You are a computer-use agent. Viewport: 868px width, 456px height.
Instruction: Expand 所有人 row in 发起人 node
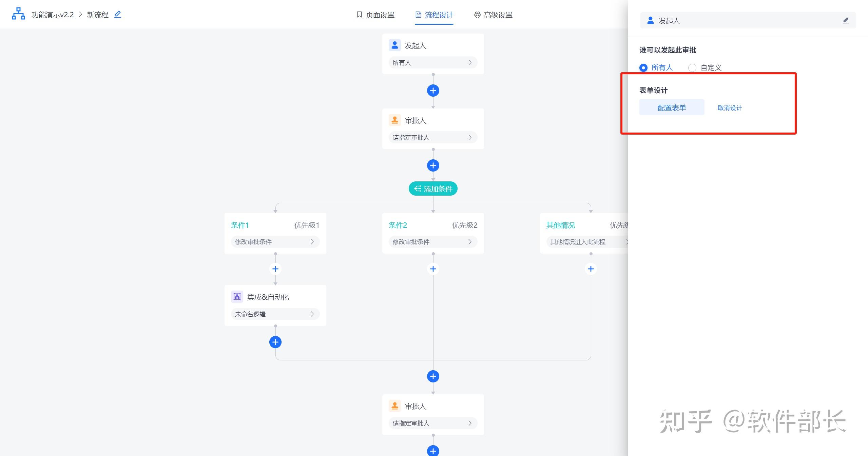click(x=433, y=62)
